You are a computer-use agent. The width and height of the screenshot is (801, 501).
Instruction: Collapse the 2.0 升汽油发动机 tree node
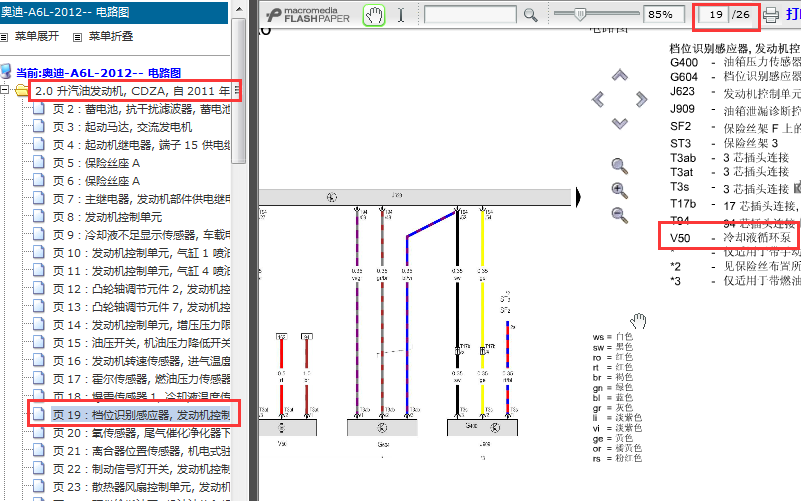click(x=5, y=90)
